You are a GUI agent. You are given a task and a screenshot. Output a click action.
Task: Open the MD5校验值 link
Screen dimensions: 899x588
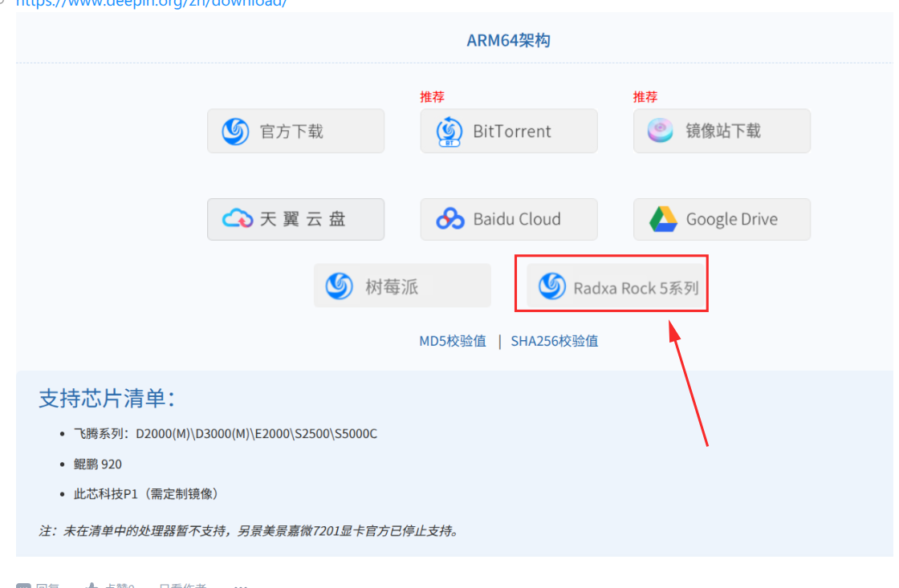point(453,341)
